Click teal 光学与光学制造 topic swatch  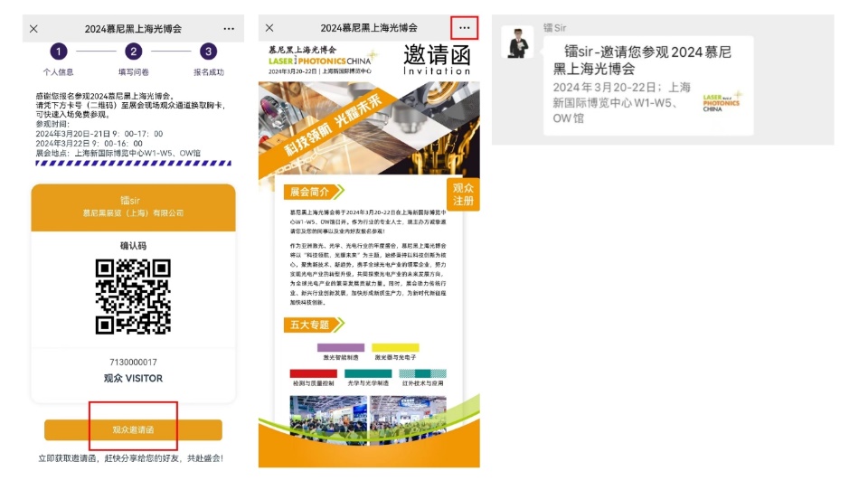(x=368, y=373)
